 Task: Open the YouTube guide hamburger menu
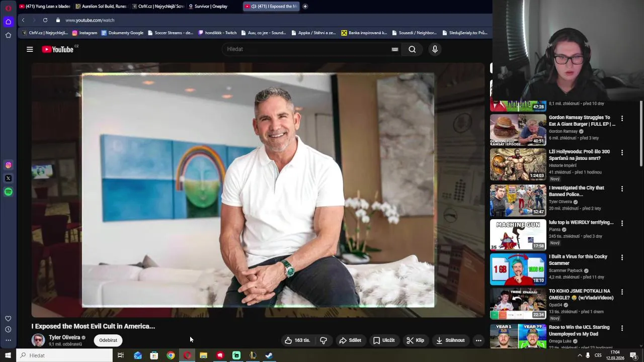(30, 49)
